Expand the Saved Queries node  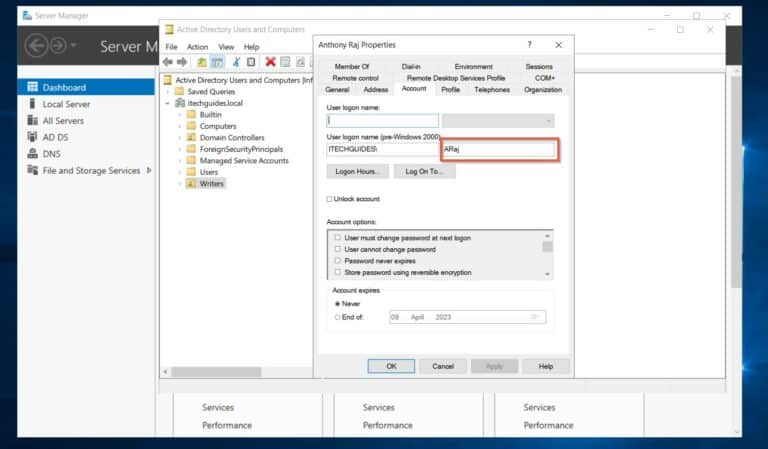pos(168,92)
